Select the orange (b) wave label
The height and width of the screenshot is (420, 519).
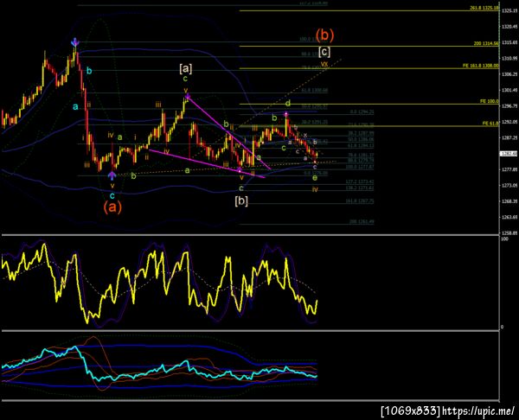(324, 35)
